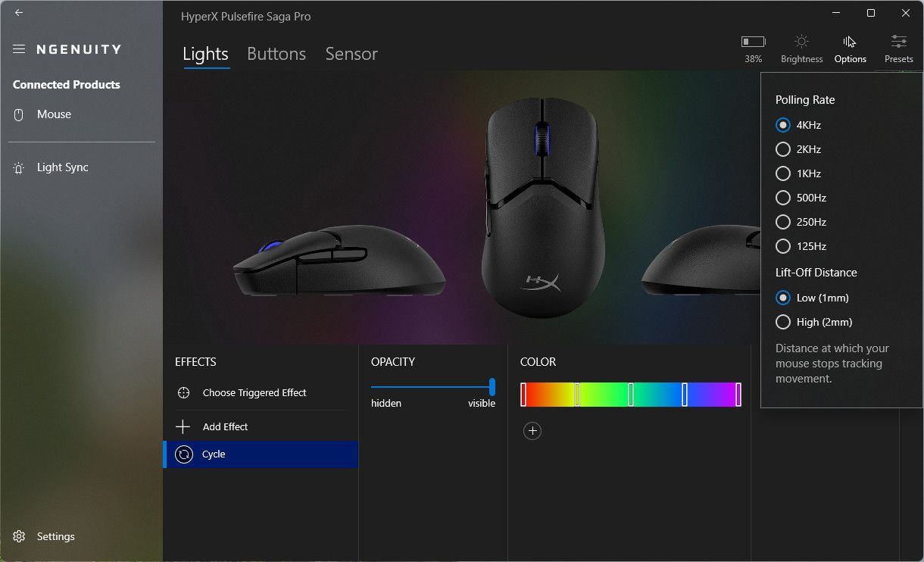
Task: Select the 1KHz polling rate
Action: (x=783, y=173)
